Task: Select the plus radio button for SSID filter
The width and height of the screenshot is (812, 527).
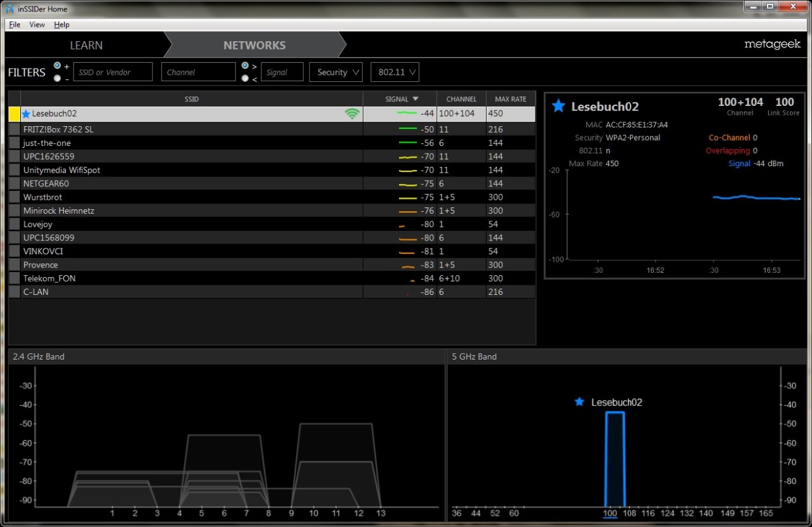Action: tap(58, 65)
